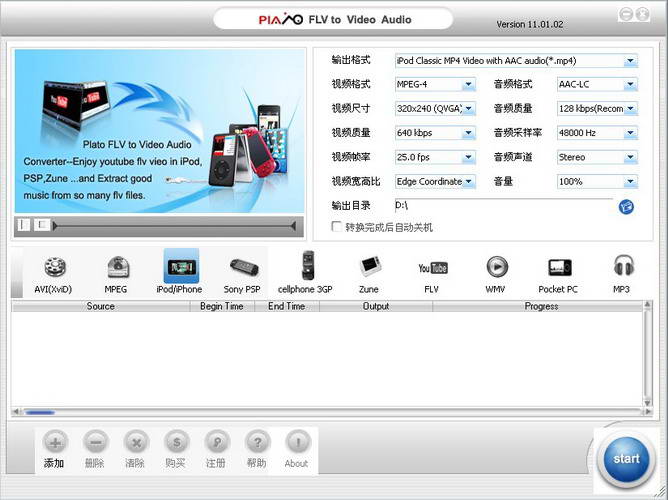This screenshot has width=668, height=500.
Task: Pick the WMV format icon
Action: (497, 267)
